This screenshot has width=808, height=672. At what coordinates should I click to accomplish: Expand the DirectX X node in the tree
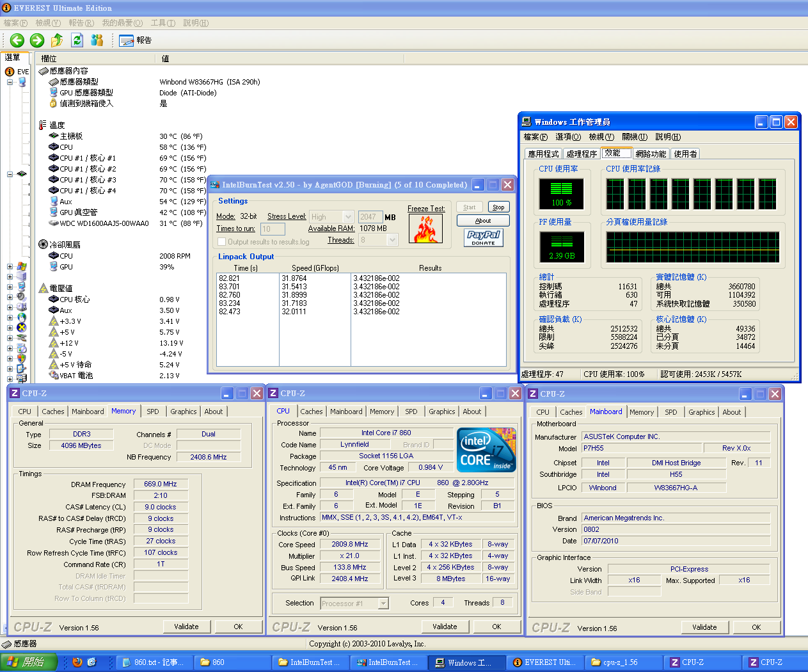tap(10, 328)
